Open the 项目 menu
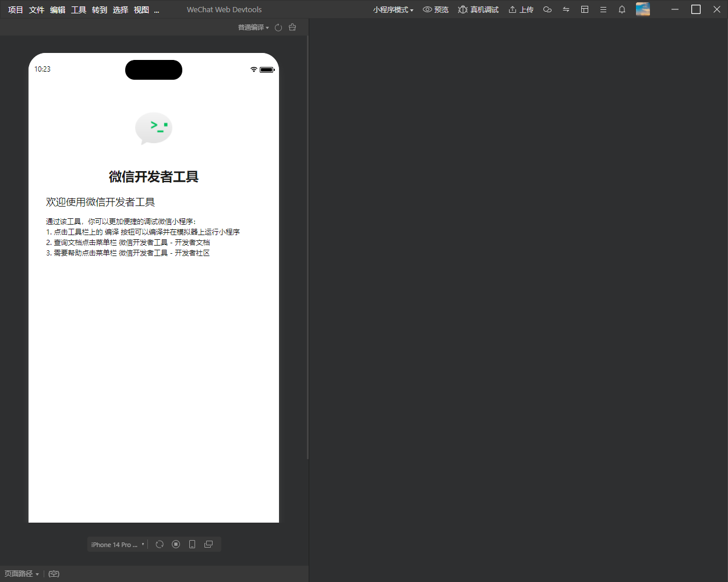 [x=16, y=10]
